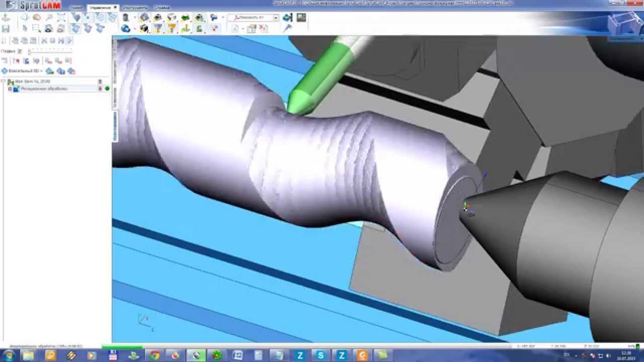Click the camera snapshot icon in the second toolbar row
The image size is (644, 362).
(49, 28)
